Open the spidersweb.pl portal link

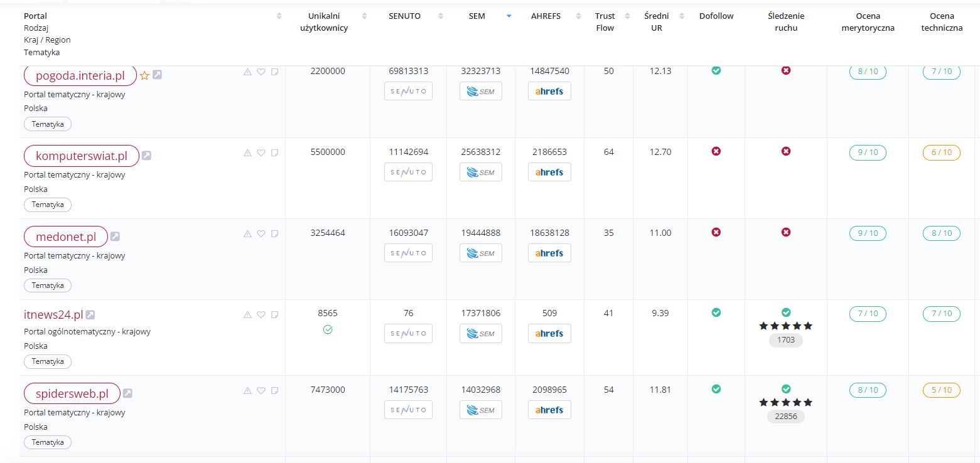pyautogui.click(x=72, y=393)
